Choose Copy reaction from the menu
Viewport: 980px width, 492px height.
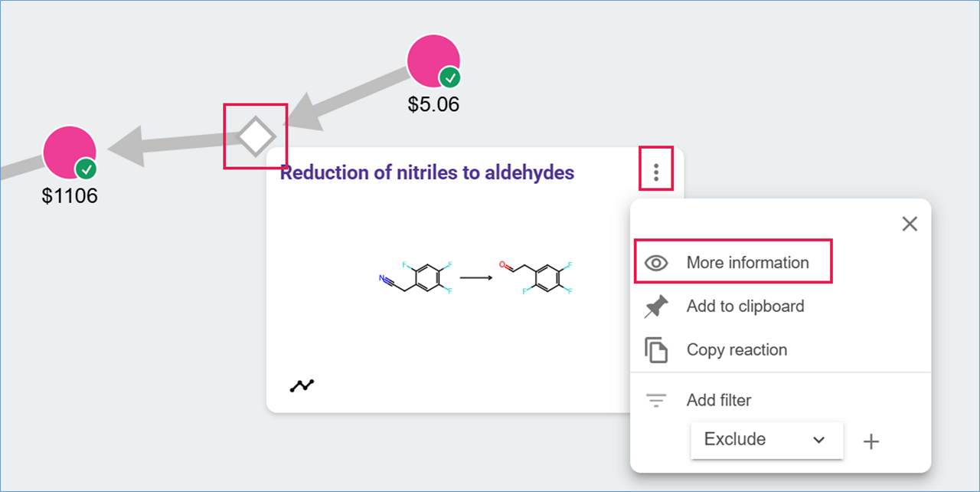pos(736,350)
